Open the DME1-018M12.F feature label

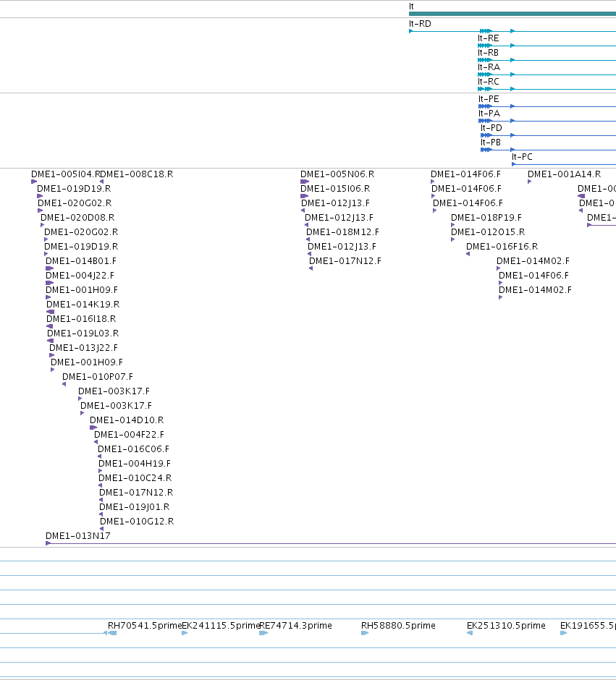coord(342,232)
